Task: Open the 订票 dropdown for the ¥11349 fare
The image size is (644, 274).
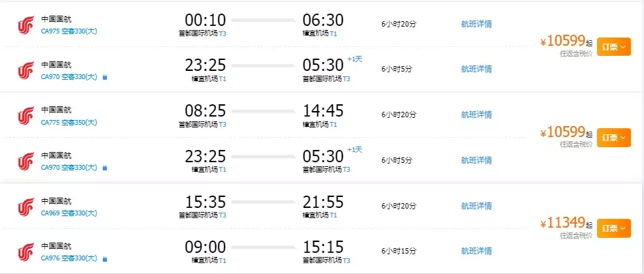Action: click(x=613, y=228)
